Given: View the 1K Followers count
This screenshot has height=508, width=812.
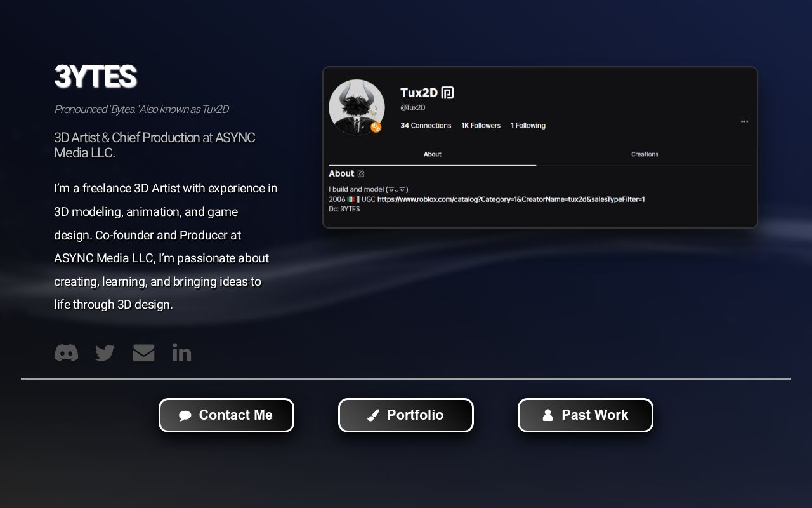Looking at the screenshot, I should coord(481,125).
